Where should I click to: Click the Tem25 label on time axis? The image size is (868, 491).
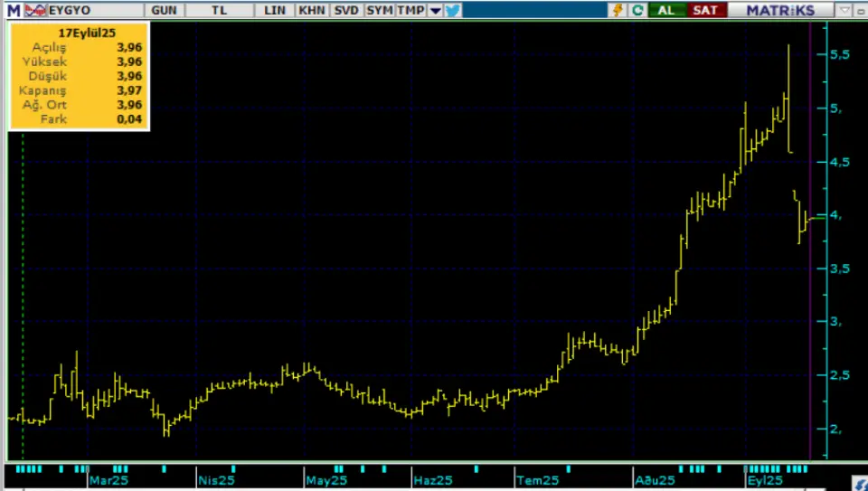(x=538, y=480)
